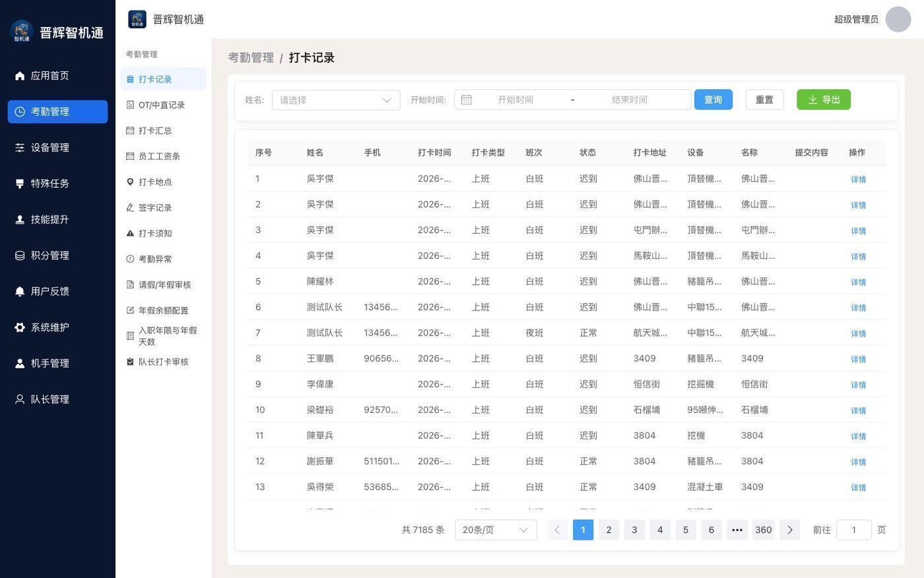Viewport: 924px width, 578px height.
Task: Click the 考勤管理 clock icon in sidebar
Action: 20,112
